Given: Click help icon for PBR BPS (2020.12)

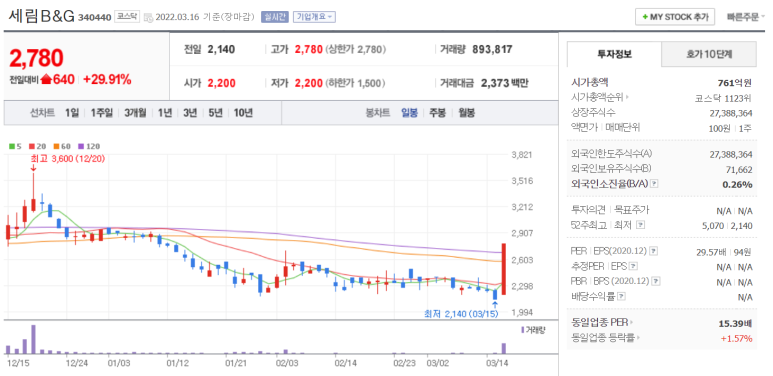Looking at the screenshot, I should click(656, 282).
